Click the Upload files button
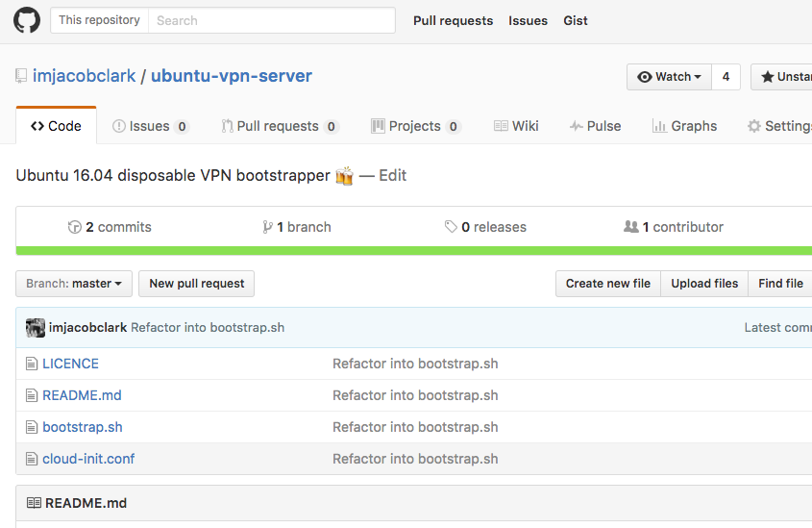This screenshot has width=812, height=528. point(704,284)
